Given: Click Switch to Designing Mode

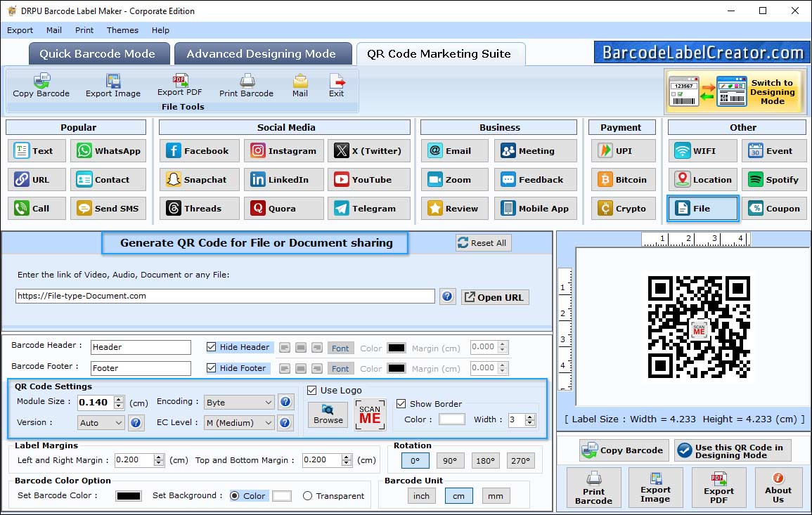Looking at the screenshot, I should pyautogui.click(x=735, y=91).
